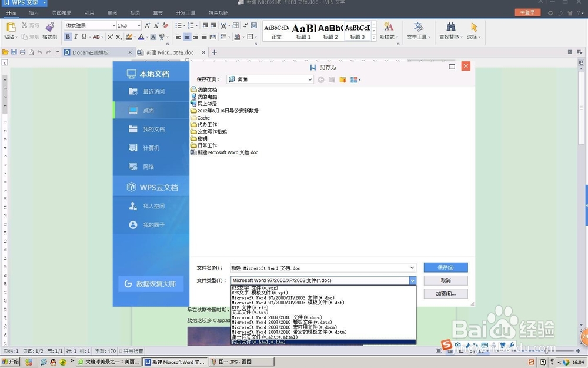The image size is (588, 368).
Task: Choose 网页文件 (*.html;*.htm) file type
Action: pyautogui.click(x=323, y=342)
